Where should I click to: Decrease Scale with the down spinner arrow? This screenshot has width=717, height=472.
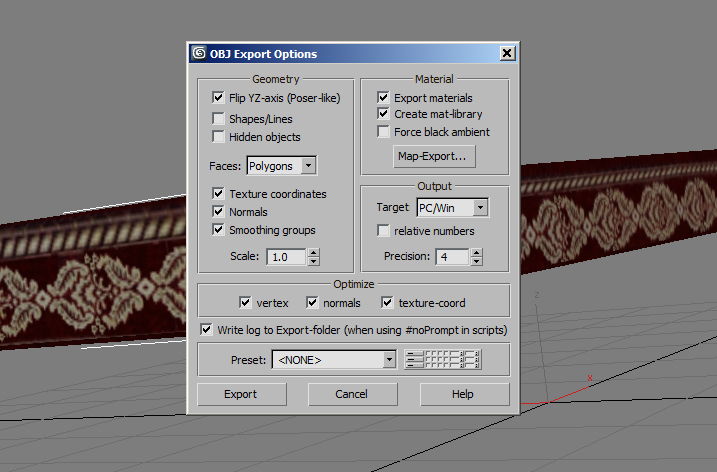(314, 262)
